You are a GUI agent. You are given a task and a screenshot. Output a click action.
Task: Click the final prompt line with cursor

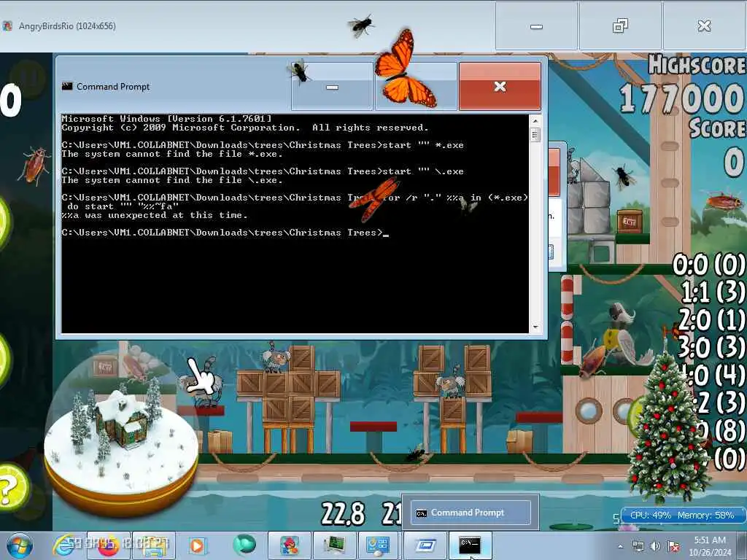pos(225,233)
